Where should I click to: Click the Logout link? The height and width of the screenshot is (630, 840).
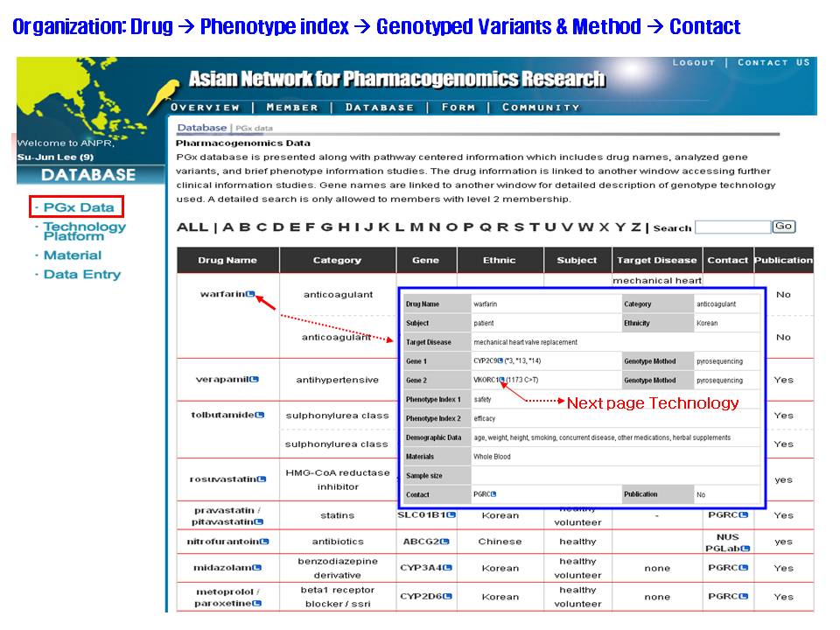(694, 63)
